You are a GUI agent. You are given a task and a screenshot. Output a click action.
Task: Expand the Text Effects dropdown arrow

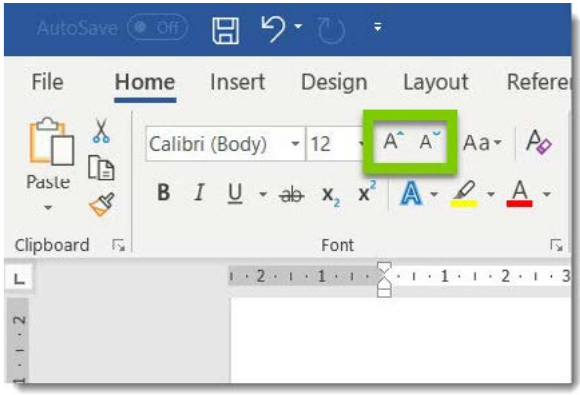click(x=434, y=194)
